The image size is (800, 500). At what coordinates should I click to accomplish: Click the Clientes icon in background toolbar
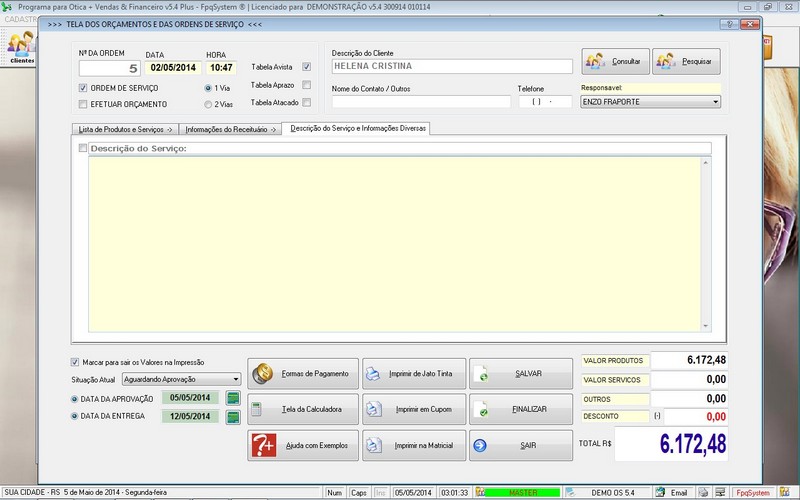(x=20, y=46)
